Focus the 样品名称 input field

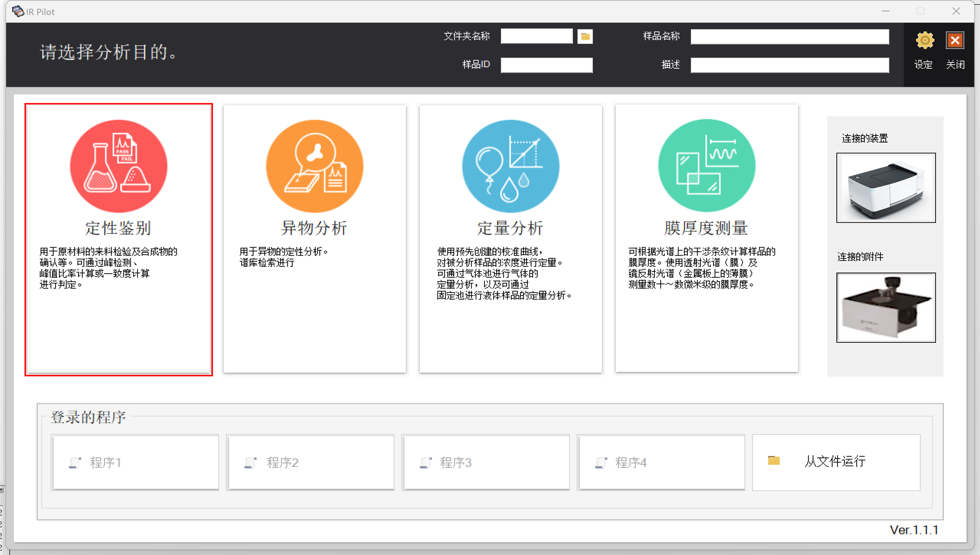[790, 37]
